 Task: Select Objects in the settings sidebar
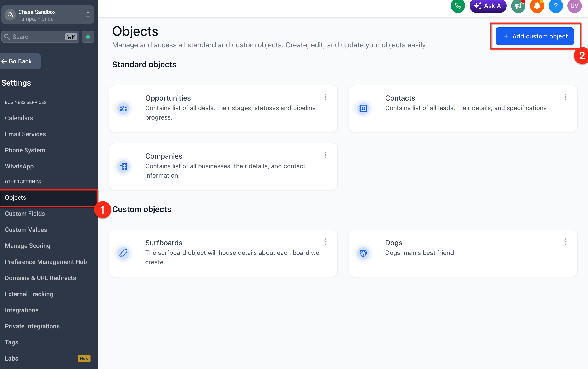click(48, 198)
